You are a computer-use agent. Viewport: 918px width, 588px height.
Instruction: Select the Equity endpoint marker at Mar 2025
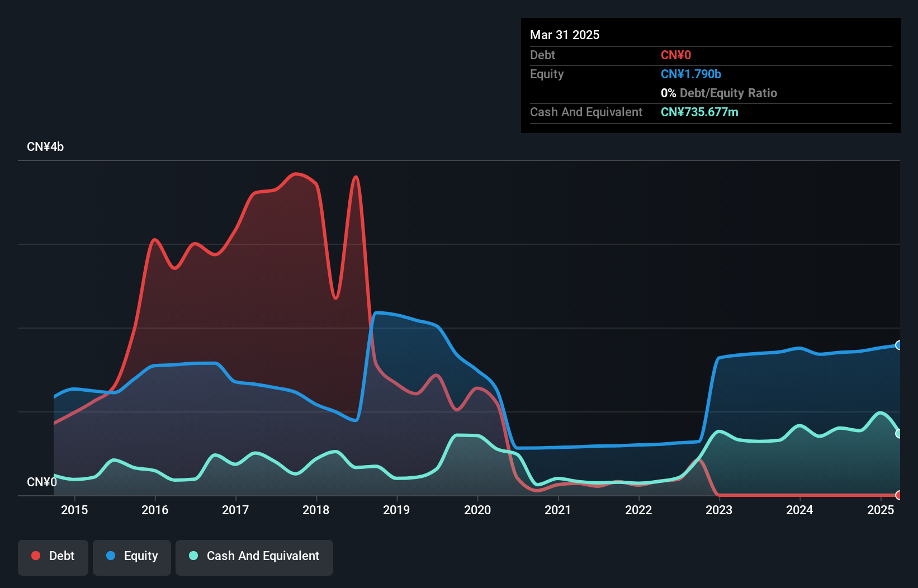899,345
